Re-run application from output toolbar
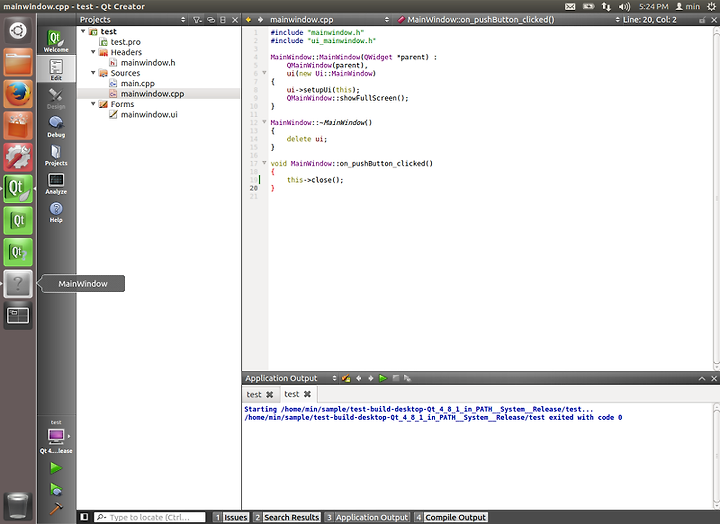Viewport: 720px width, 524px height. (x=383, y=378)
